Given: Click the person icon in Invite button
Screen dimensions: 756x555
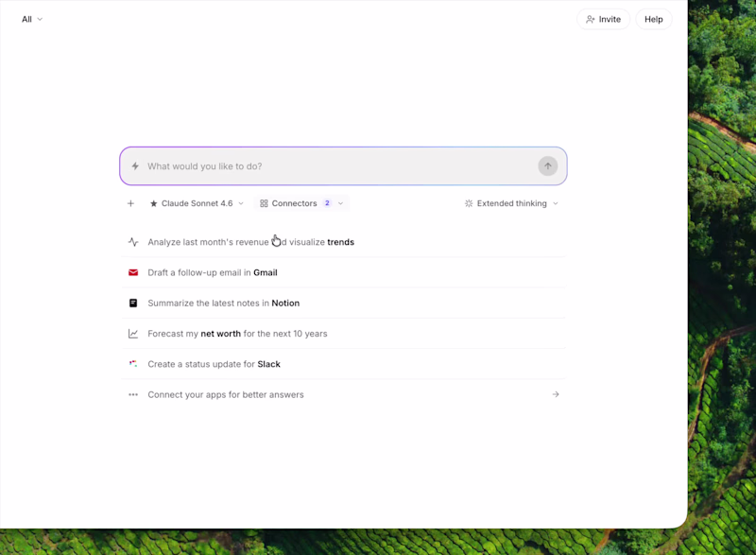Looking at the screenshot, I should point(590,19).
